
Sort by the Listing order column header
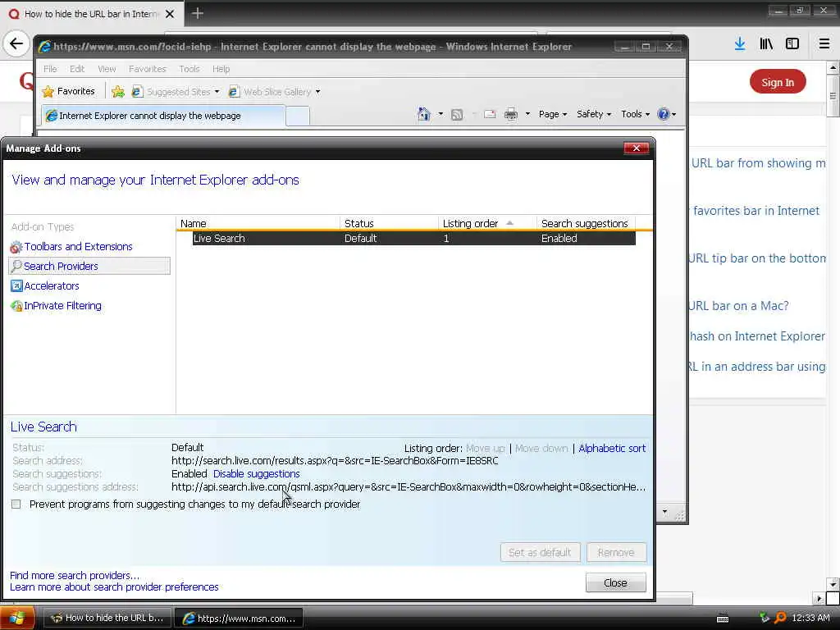[486, 223]
